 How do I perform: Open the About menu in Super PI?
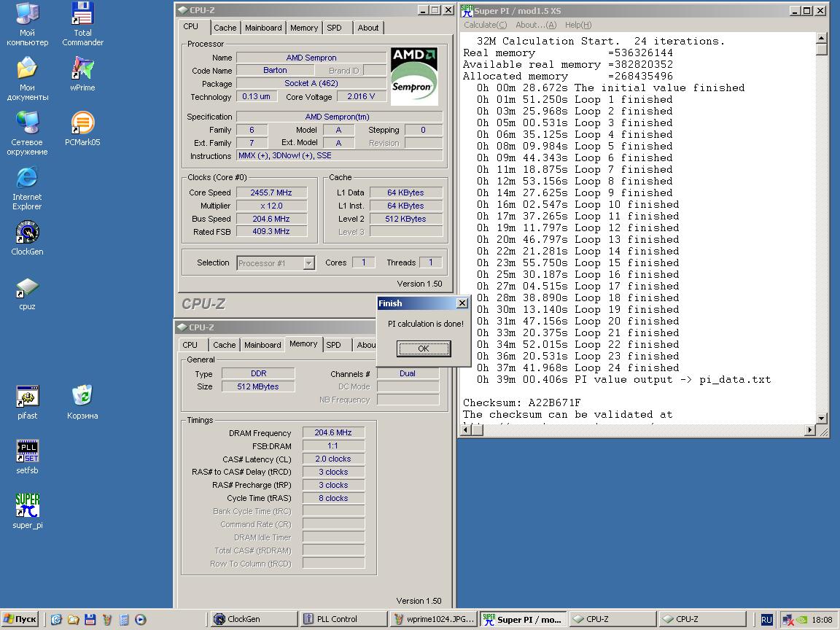[x=536, y=26]
